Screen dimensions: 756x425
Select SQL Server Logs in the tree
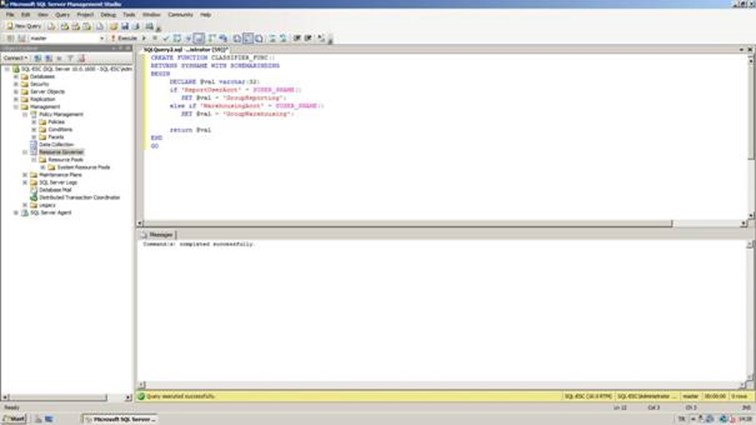(x=58, y=182)
